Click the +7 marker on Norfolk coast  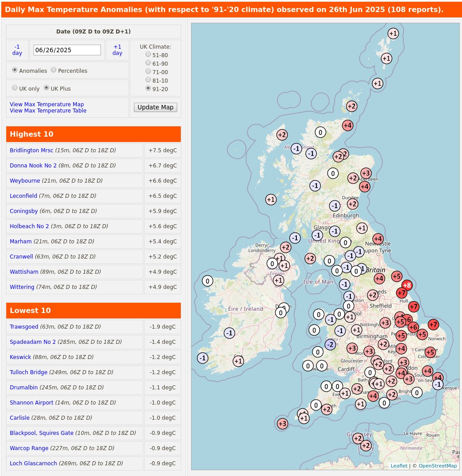click(x=433, y=325)
